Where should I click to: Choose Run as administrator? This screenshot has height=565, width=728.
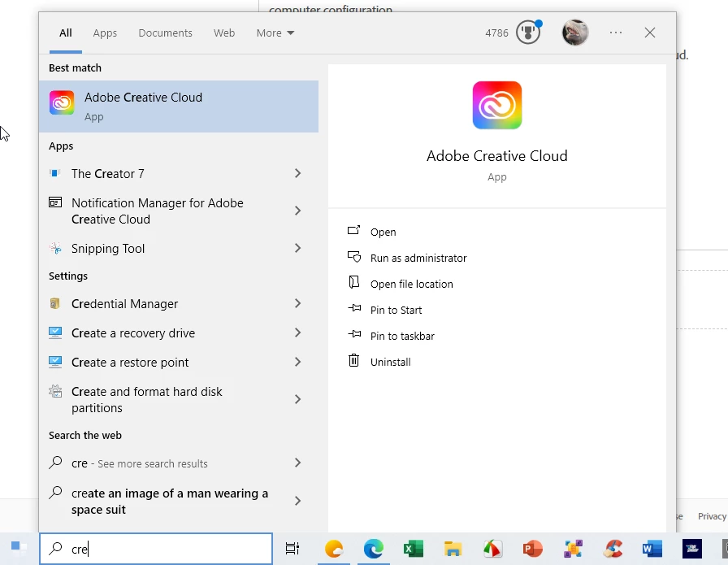418,258
